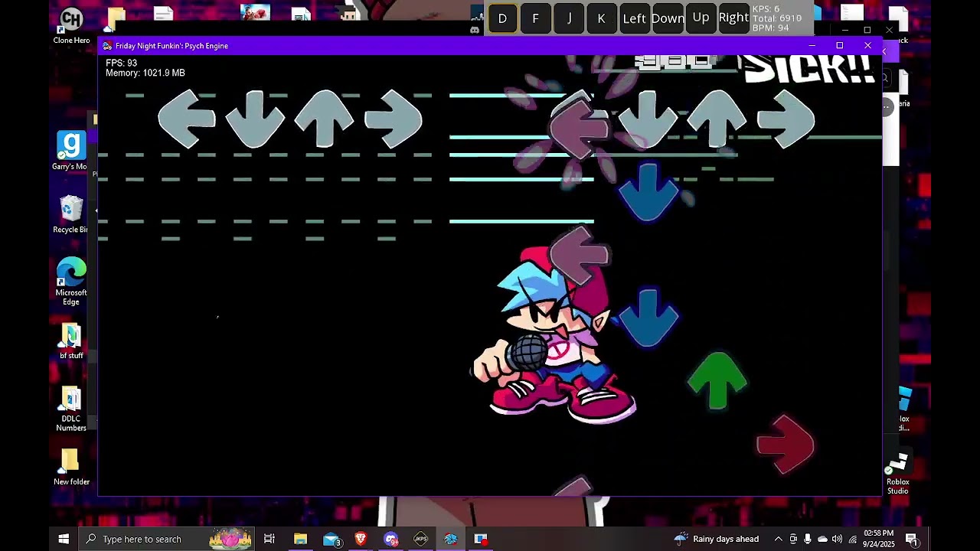The image size is (980, 551).
Task: Click the player's up arrow receptor
Action: 717,119
